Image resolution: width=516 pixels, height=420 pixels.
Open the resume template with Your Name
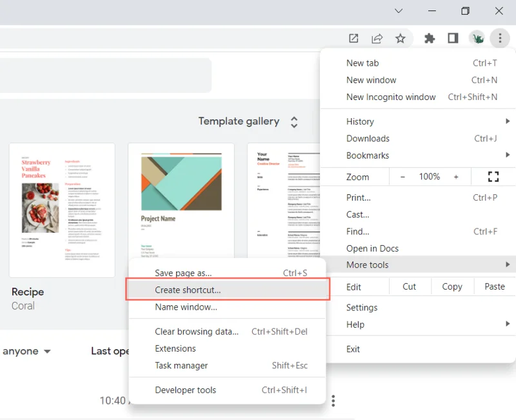pos(284,201)
